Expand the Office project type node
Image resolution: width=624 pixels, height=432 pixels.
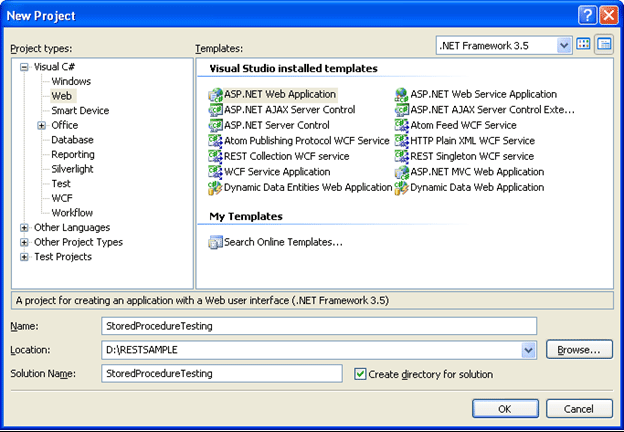(41, 126)
